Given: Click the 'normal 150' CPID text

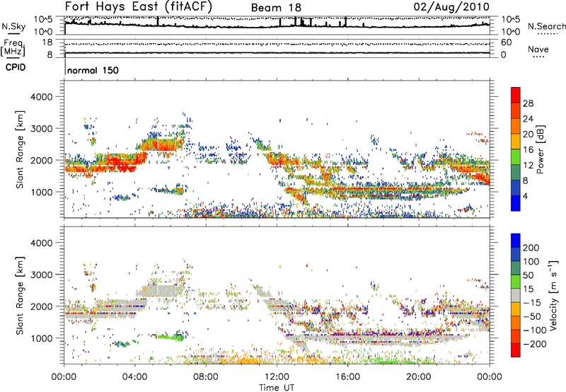Looking at the screenshot, I should [x=93, y=70].
